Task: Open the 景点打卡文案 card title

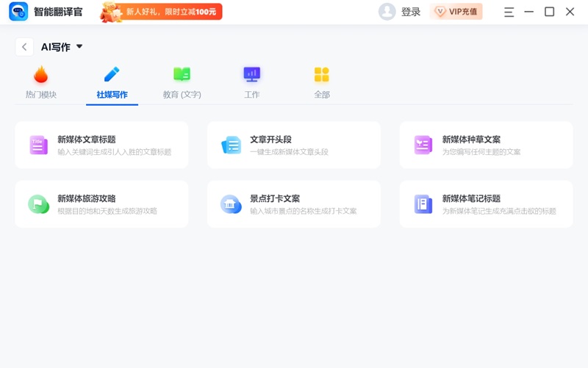Action: (275, 198)
